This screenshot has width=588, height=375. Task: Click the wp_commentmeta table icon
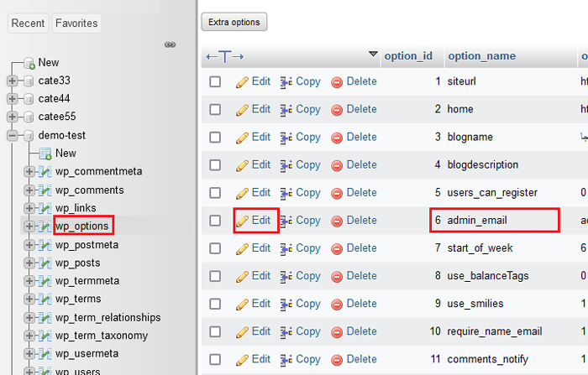click(45, 172)
